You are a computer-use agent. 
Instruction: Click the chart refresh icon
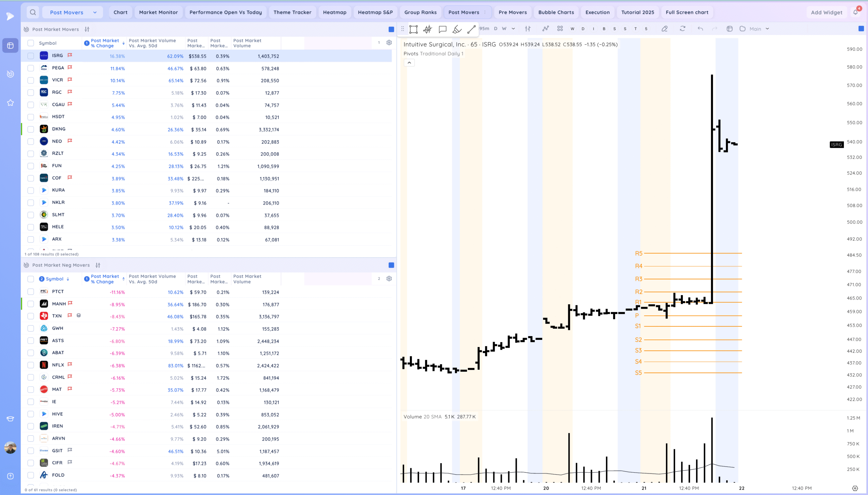(682, 29)
